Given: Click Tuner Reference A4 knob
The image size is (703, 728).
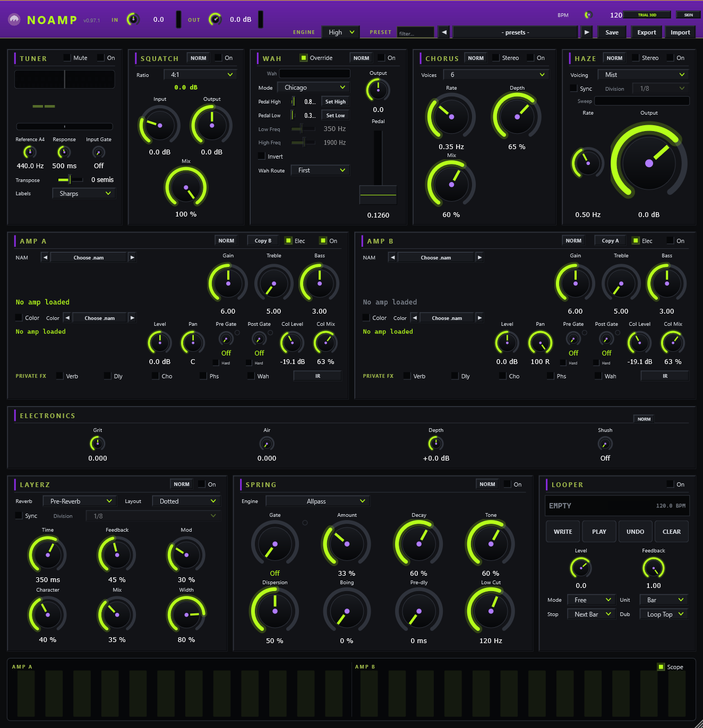Looking at the screenshot, I should coord(30,152).
